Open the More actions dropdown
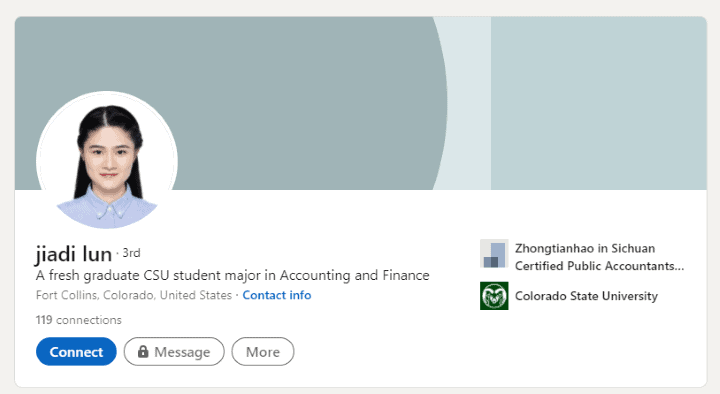720x394 pixels. coord(263,352)
